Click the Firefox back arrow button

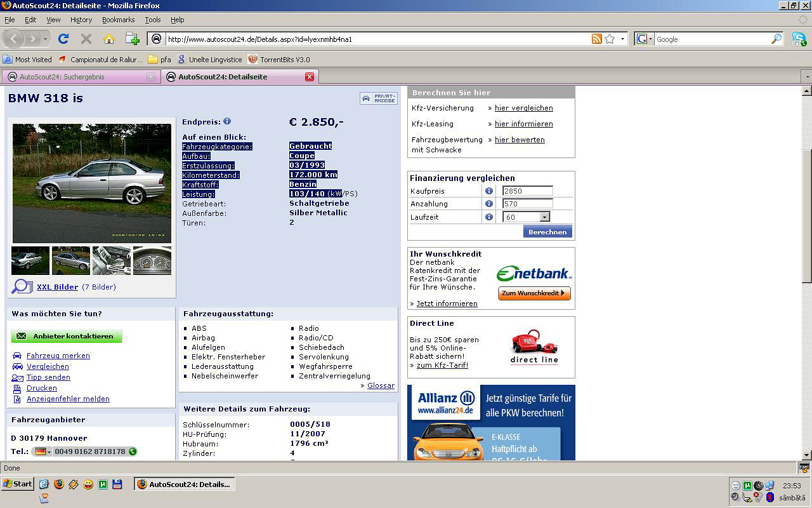click(x=14, y=39)
